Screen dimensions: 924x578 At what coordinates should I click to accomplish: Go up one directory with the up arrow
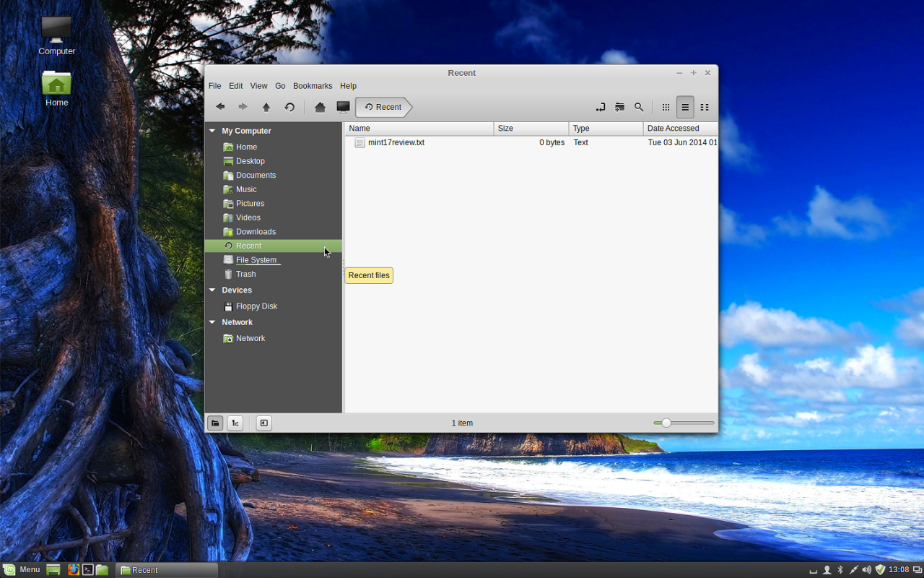[x=266, y=106]
